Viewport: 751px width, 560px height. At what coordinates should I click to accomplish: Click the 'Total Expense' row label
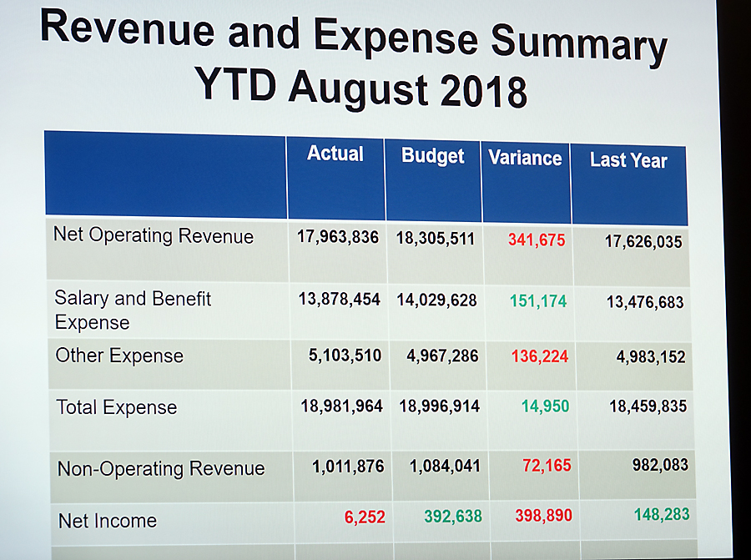tap(117, 407)
